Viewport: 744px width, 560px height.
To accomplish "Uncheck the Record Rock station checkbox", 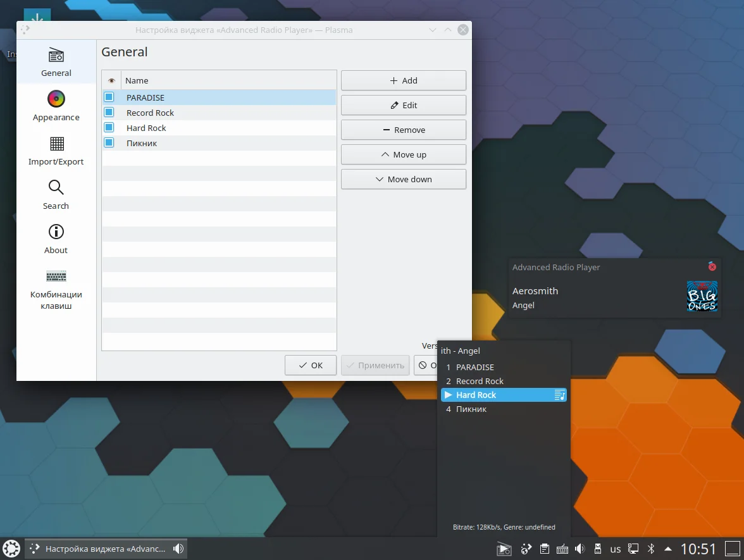I will tap(109, 113).
